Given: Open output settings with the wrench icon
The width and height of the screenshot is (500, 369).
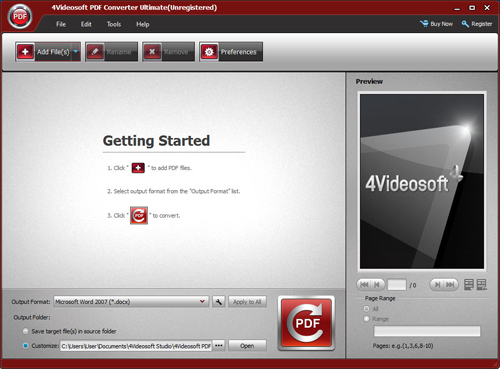Looking at the screenshot, I should click(219, 302).
